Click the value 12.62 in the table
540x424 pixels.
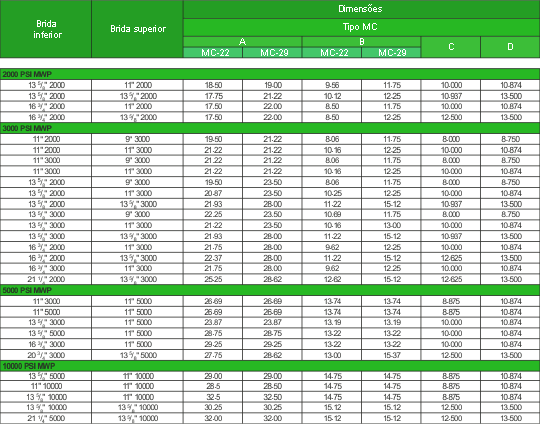point(332,279)
